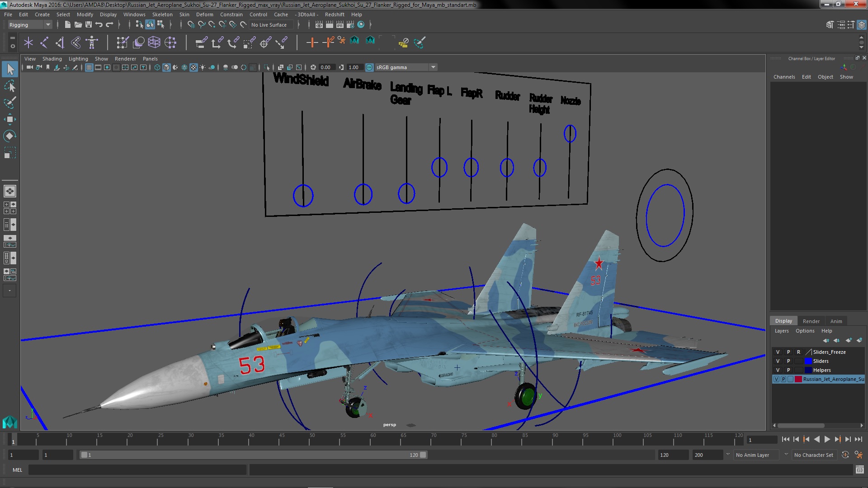Image resolution: width=868 pixels, height=488 pixels.
Task: Open the viewport Shading menu
Action: (x=52, y=59)
